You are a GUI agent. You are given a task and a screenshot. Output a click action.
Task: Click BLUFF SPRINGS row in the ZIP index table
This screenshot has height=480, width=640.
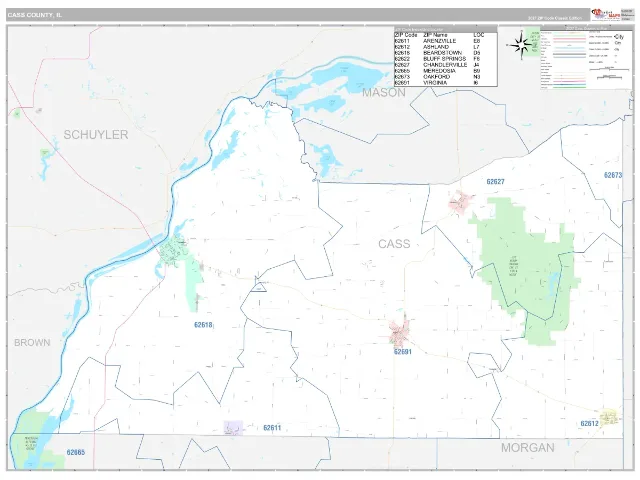(445, 59)
